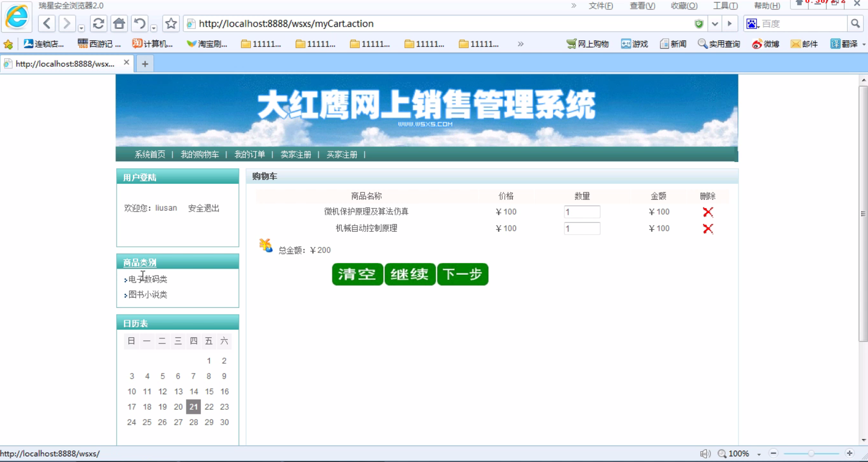This screenshot has width=868, height=462.
Task: Open the 文件(F) menu
Action: (x=601, y=6)
